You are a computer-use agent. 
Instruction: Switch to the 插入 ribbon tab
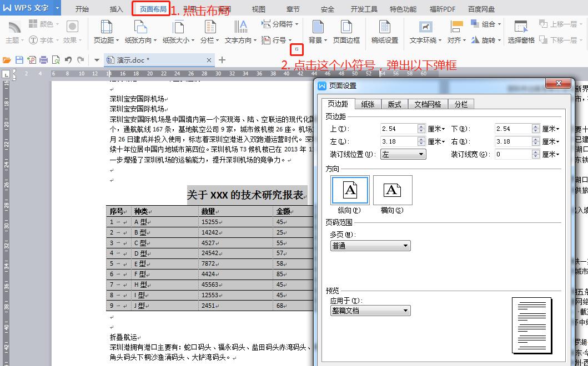[116, 9]
